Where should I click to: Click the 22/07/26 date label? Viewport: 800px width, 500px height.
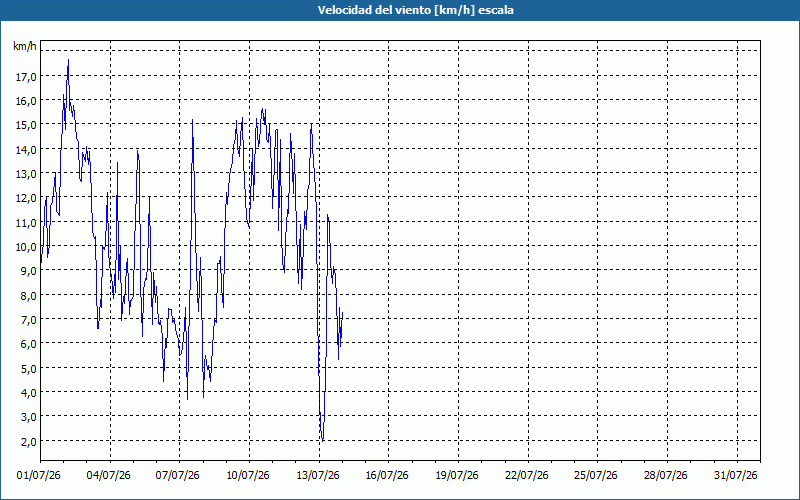[527, 476]
